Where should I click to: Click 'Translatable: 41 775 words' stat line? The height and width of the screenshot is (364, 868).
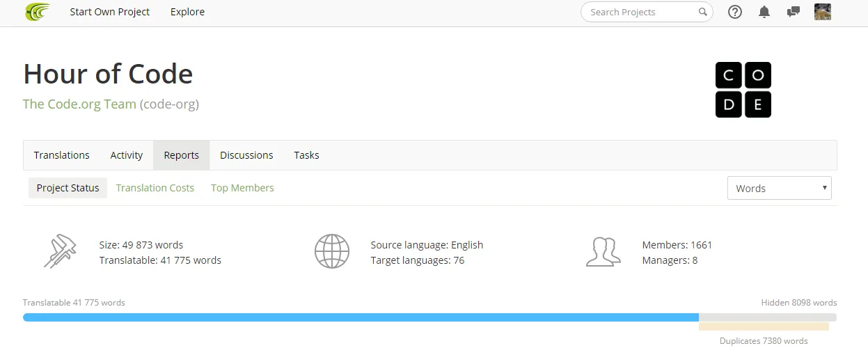coord(160,260)
